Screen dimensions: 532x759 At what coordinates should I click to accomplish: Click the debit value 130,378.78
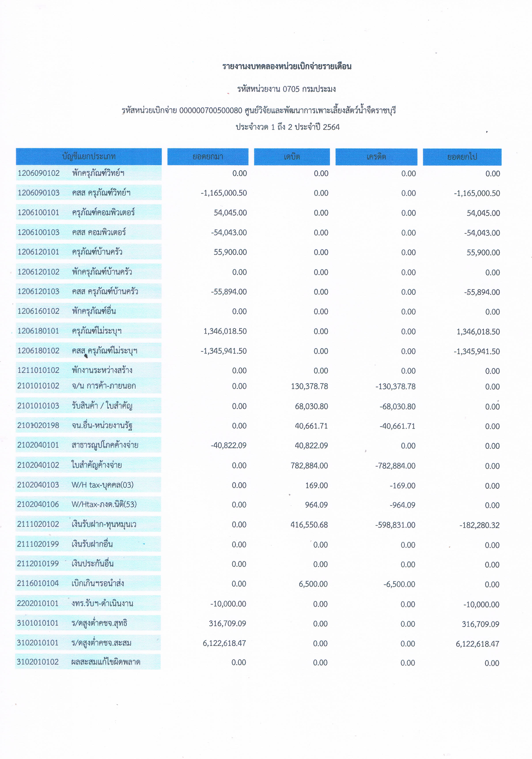[x=309, y=386]
